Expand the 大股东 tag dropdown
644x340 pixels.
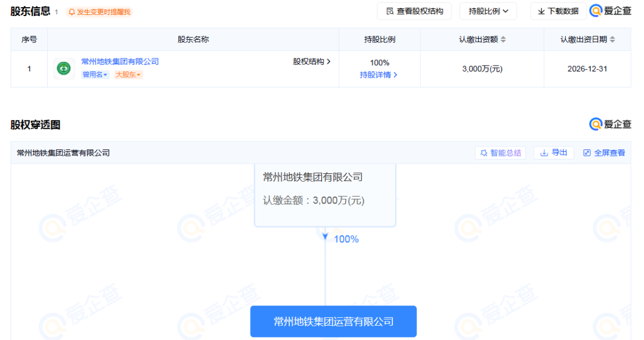tap(128, 74)
